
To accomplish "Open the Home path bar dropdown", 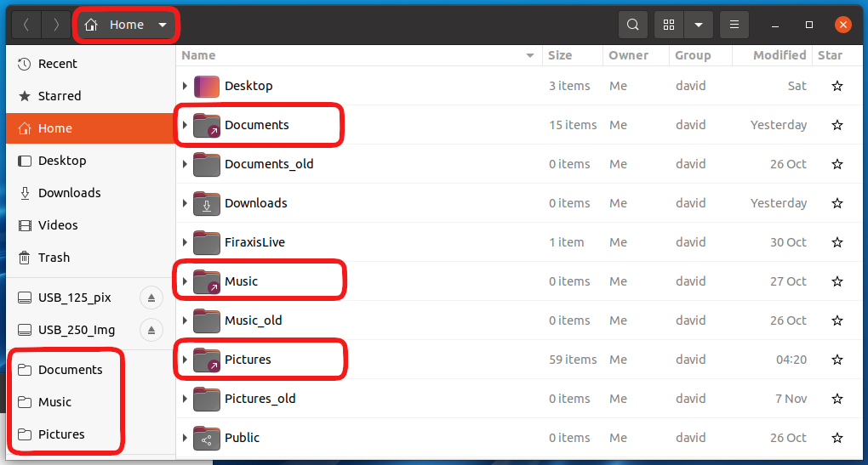I will tap(163, 25).
